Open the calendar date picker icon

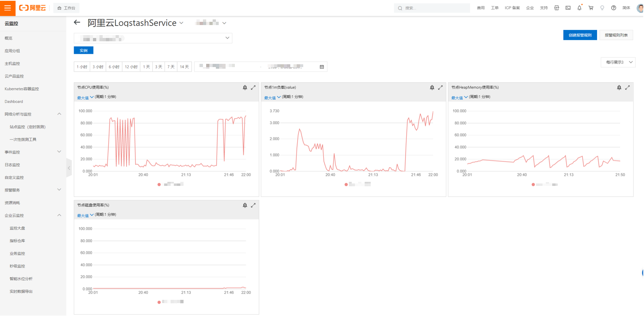tap(322, 67)
